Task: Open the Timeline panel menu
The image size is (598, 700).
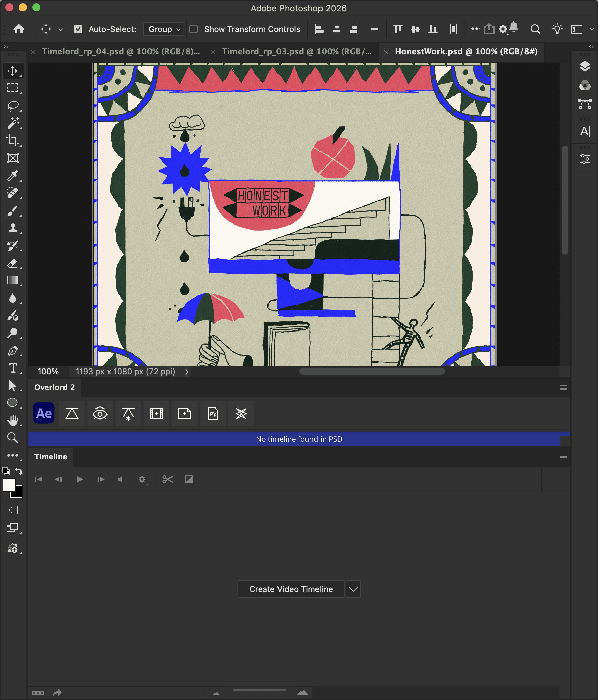Action: [x=563, y=457]
